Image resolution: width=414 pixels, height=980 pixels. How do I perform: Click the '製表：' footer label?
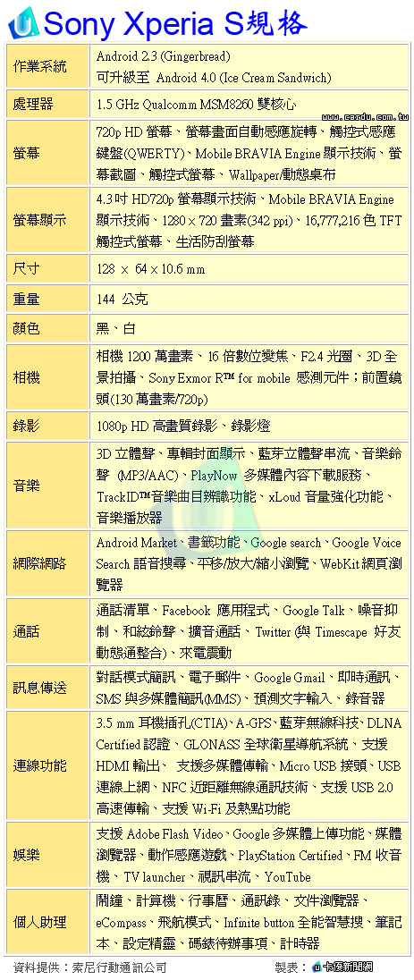[x=291, y=967]
